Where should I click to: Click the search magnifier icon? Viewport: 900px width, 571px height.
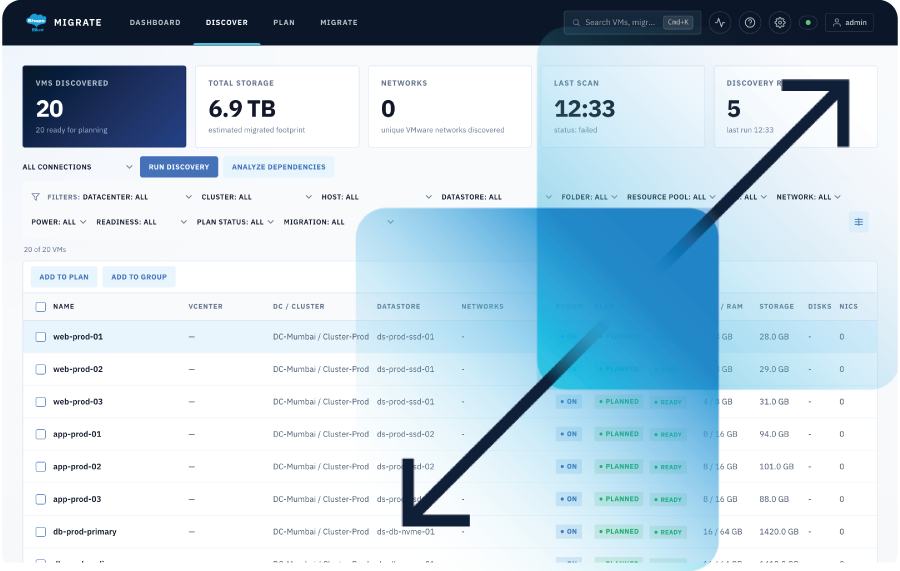pos(576,22)
